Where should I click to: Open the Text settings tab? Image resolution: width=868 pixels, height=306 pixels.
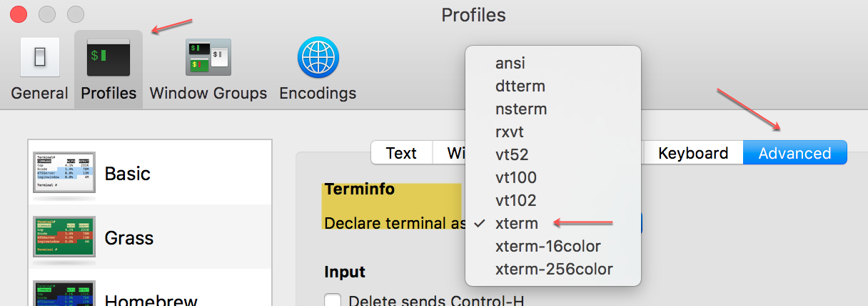[401, 153]
